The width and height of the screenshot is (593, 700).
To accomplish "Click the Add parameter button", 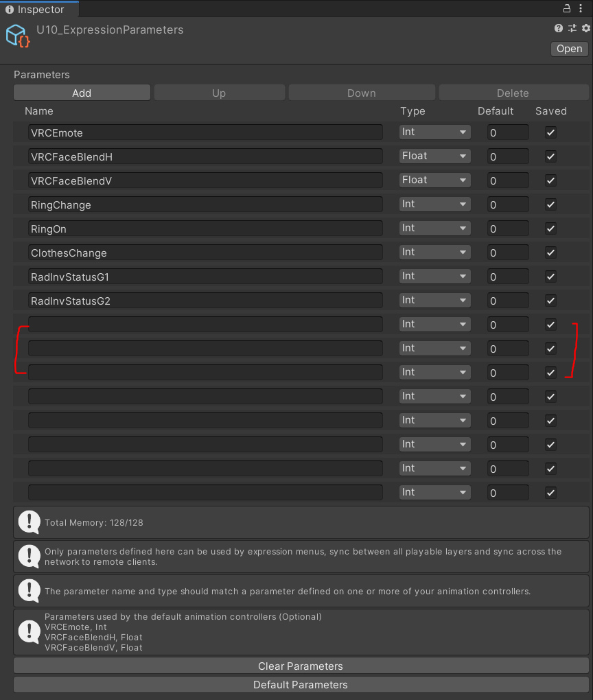I will pyautogui.click(x=82, y=93).
